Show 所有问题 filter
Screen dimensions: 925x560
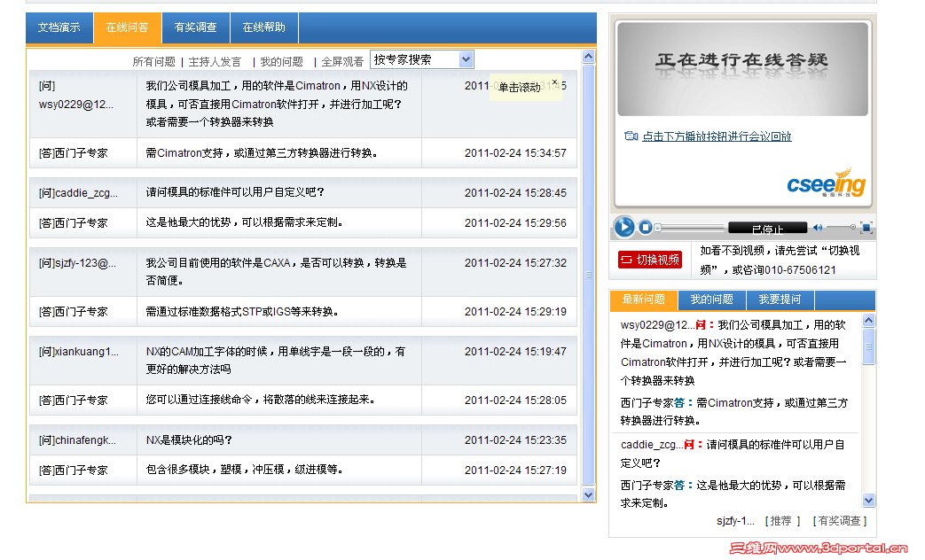154,61
